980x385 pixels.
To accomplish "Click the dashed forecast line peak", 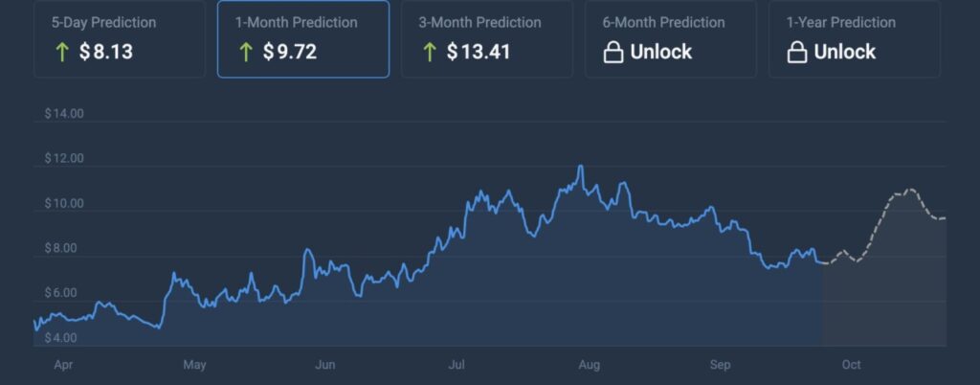I will tap(910, 190).
